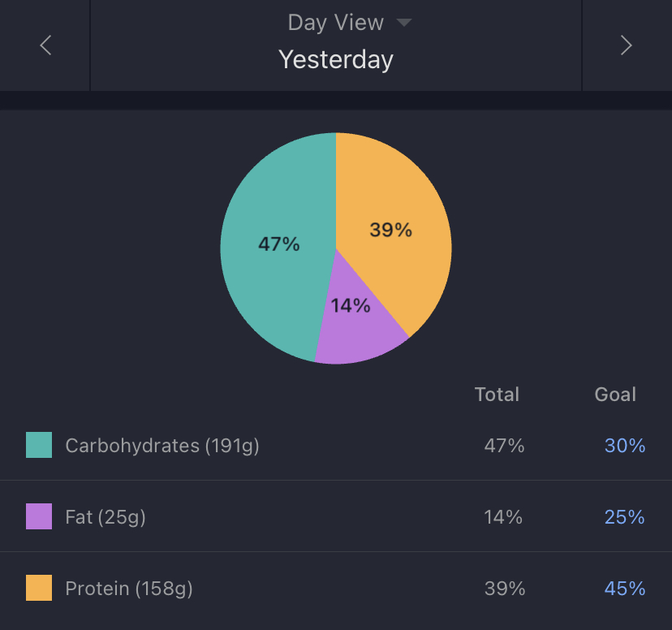Open the Day View dropdown
Image resolution: width=672 pixels, height=630 pixels.
coord(336,23)
